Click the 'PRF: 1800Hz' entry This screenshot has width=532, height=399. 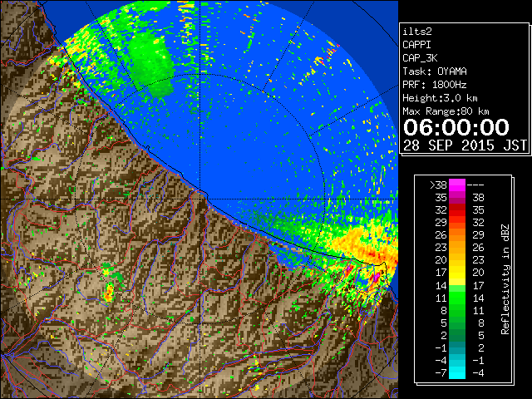(435, 85)
